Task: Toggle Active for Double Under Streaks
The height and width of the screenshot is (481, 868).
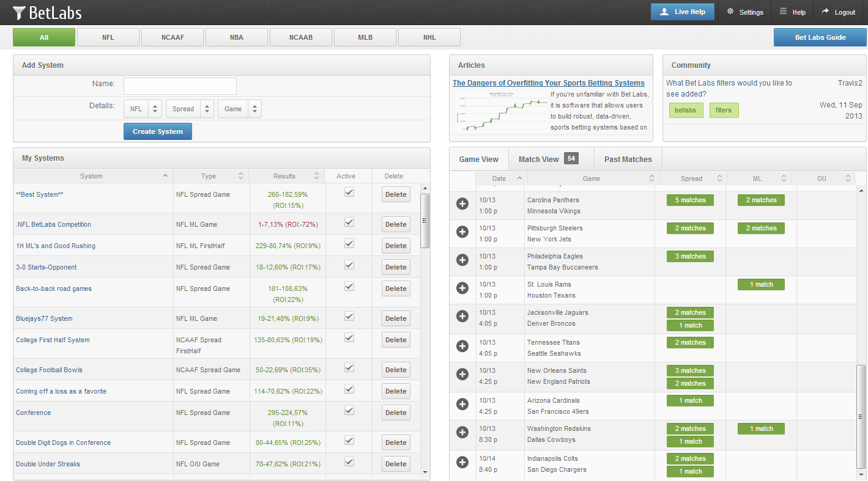Action: point(349,461)
